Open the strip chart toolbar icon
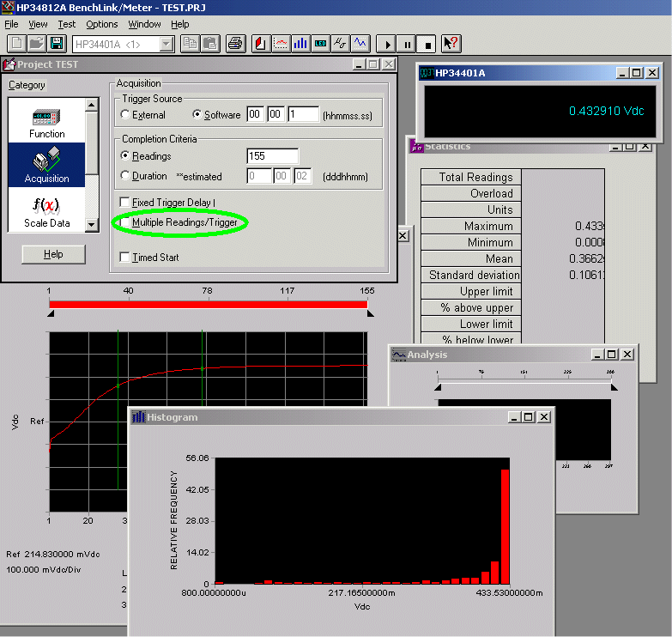 (x=281, y=43)
